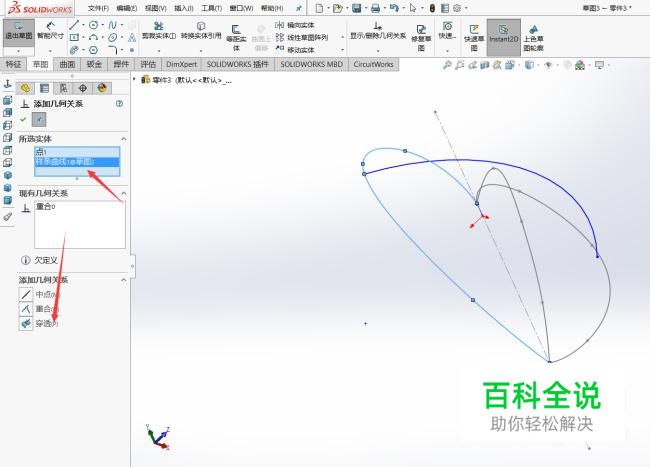The width and height of the screenshot is (650, 467).
Task: Click the New document icon
Action: (319, 8)
